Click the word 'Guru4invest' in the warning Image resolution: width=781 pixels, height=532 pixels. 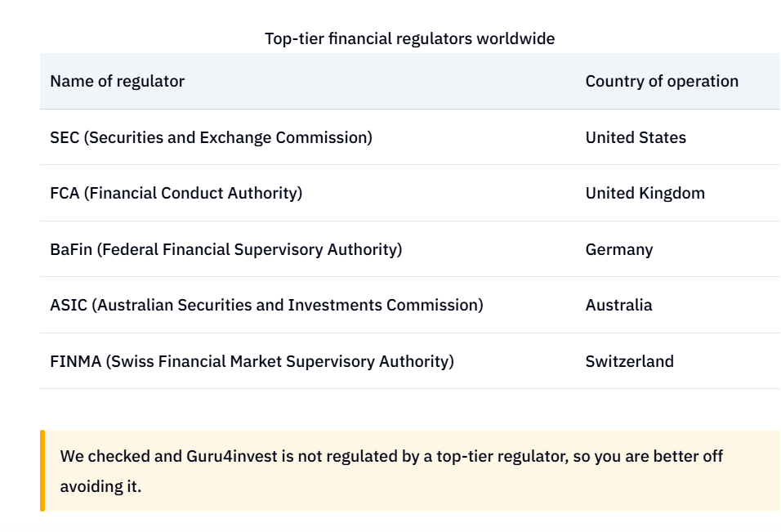coord(232,456)
